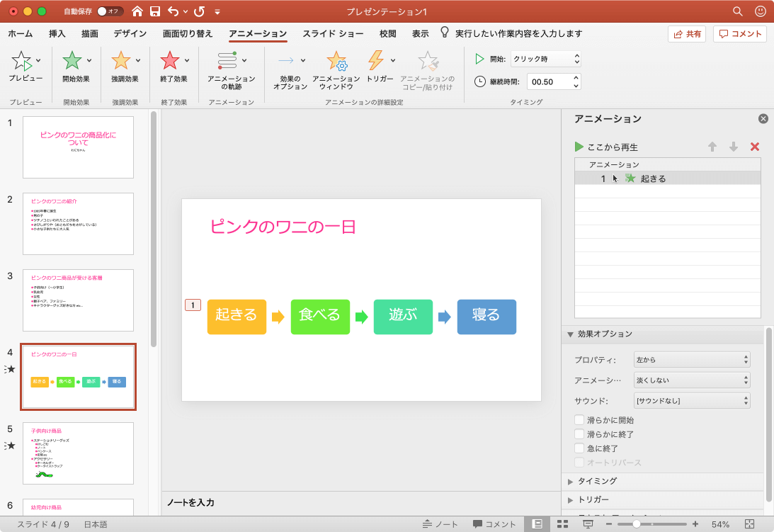Open the プロパティ 左から dropdown
Image resolution: width=774 pixels, height=532 pixels.
[692, 360]
